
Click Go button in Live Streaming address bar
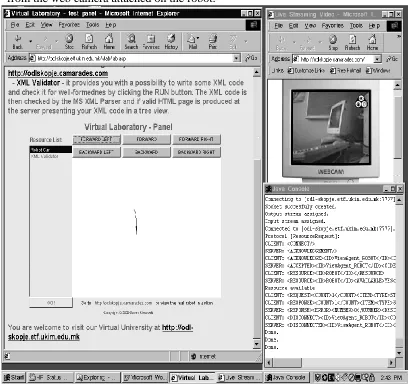(392, 59)
